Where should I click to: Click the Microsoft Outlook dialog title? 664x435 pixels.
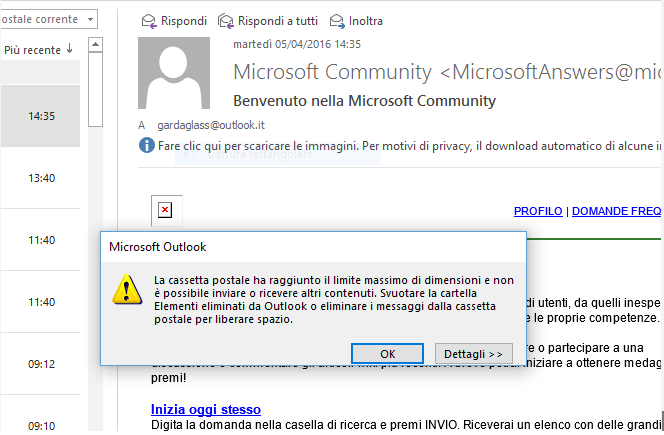click(158, 247)
